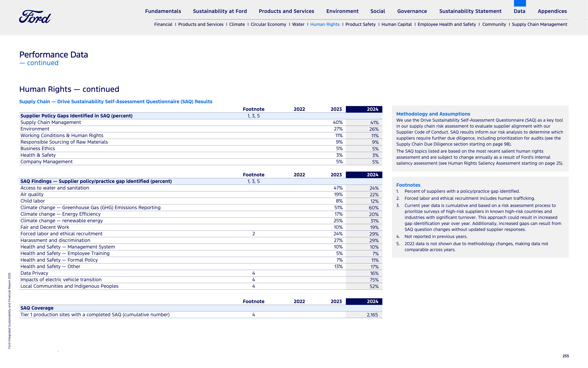
Task: Go to Financial data subsection
Action: 163,24
